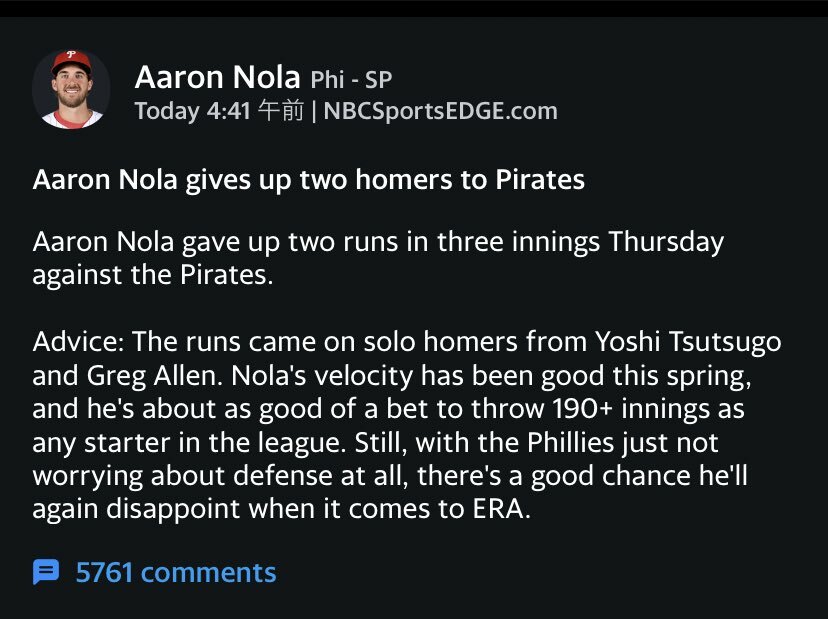Open the headline about two homers to Pirates
The height and width of the screenshot is (619, 828).
pos(308,181)
